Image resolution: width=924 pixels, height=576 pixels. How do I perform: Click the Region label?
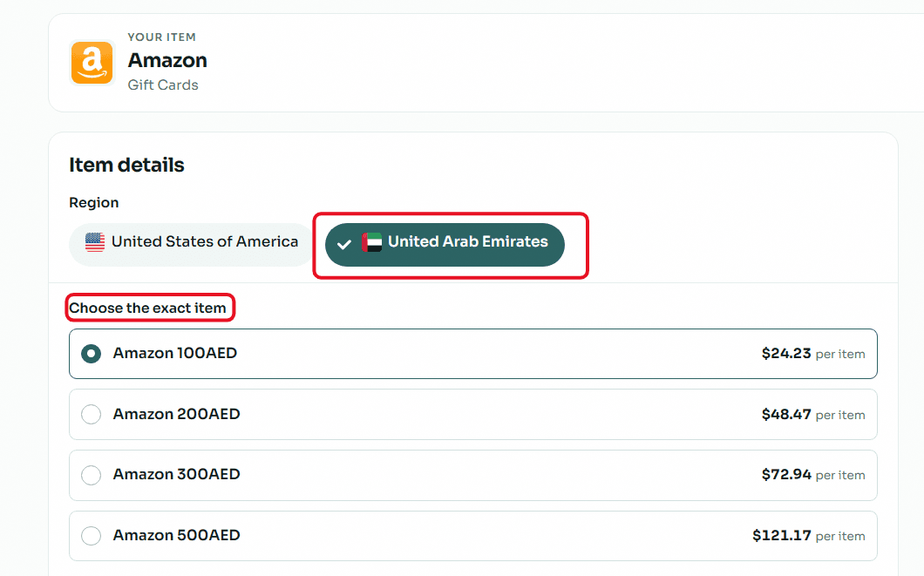point(93,202)
